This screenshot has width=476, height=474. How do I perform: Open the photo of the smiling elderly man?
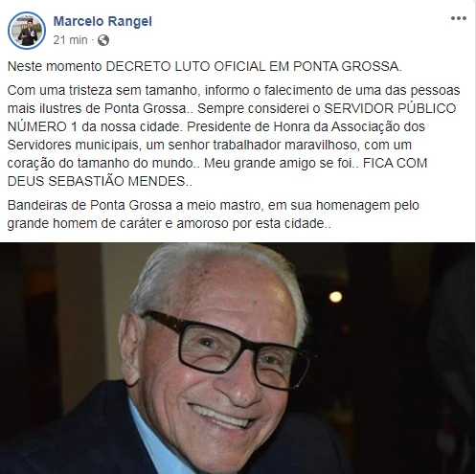[238, 358]
